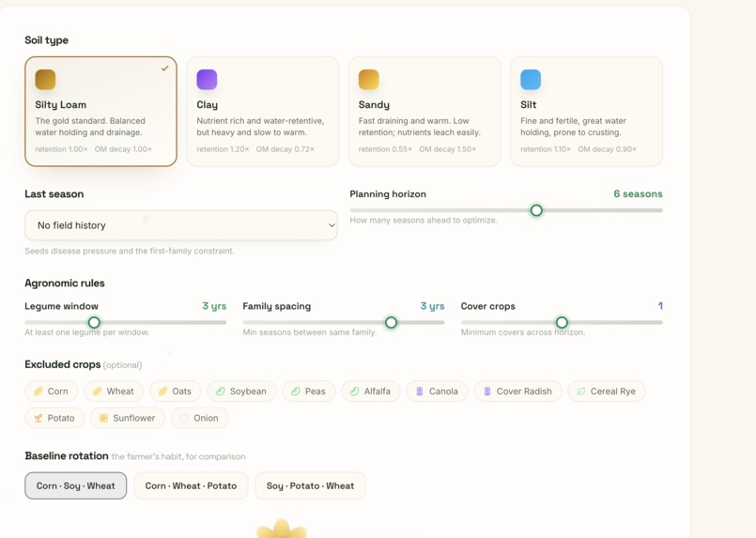Click the purple Clay soil icon
Screen dimensions: 756x538
[207, 80]
